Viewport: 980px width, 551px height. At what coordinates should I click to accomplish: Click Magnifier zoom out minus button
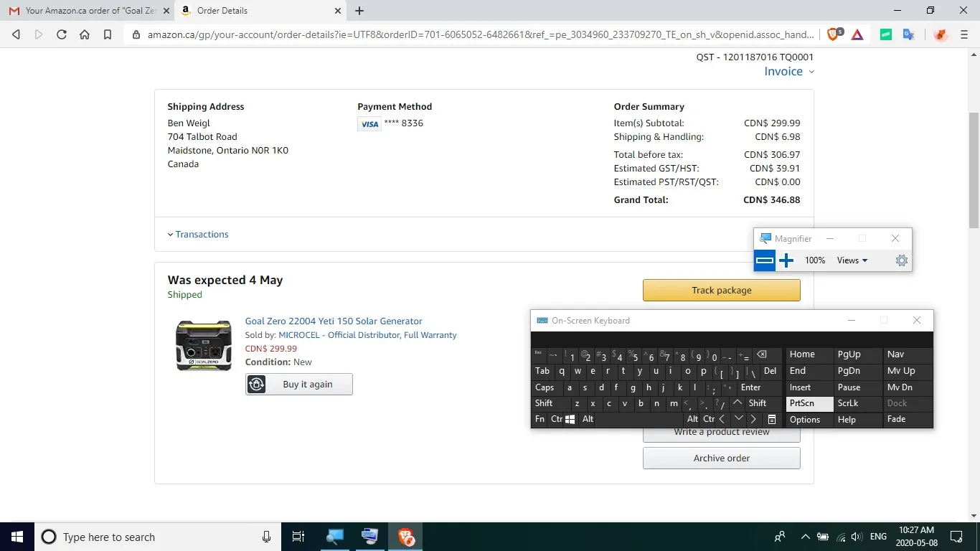(x=765, y=260)
